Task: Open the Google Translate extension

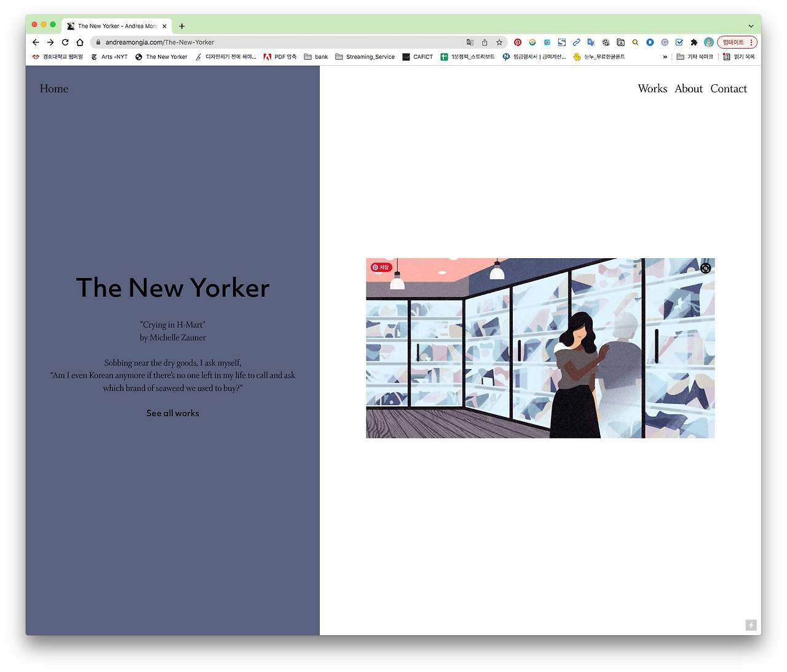Action: coord(591,42)
